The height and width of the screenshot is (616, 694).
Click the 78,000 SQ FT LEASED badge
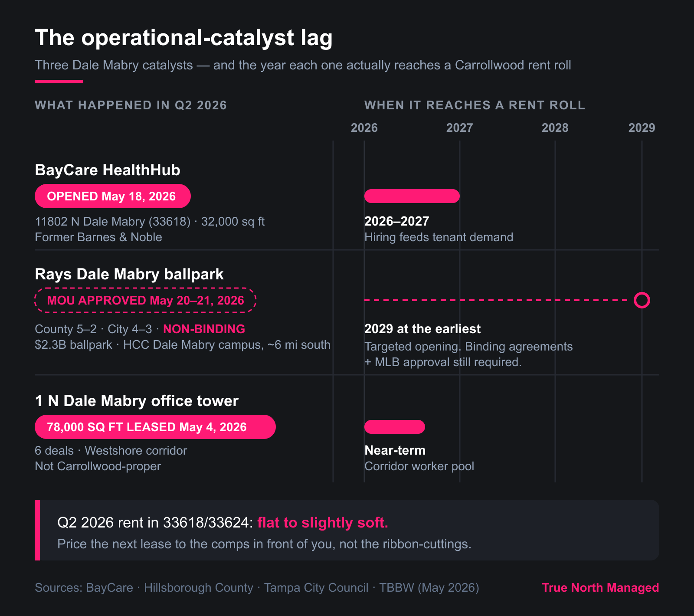(155, 427)
